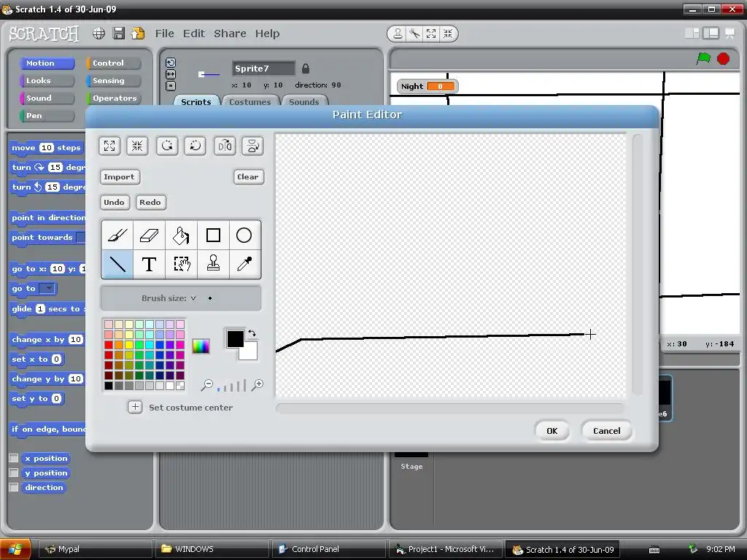Image resolution: width=747 pixels, height=560 pixels.
Task: Open the Brush size dropdown
Action: tap(193, 298)
